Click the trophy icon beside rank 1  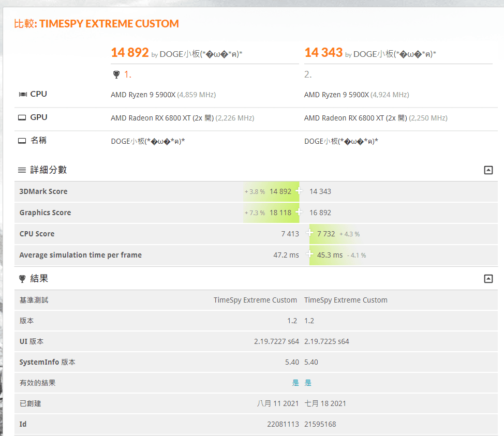116,74
